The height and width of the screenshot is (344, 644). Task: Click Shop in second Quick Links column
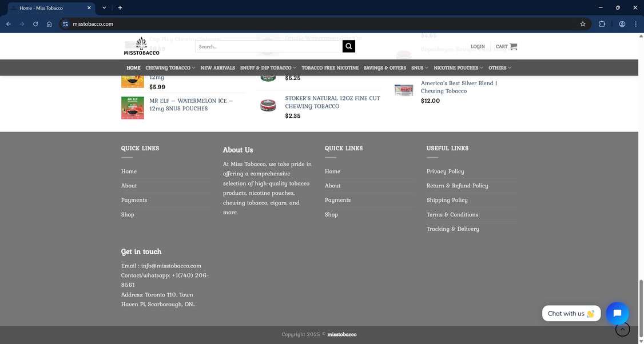pyautogui.click(x=332, y=214)
